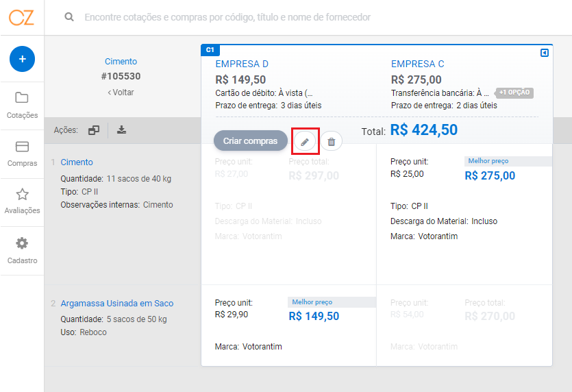The image size is (572, 392).
Task: Open Avaliações star section
Action: [x=22, y=201]
